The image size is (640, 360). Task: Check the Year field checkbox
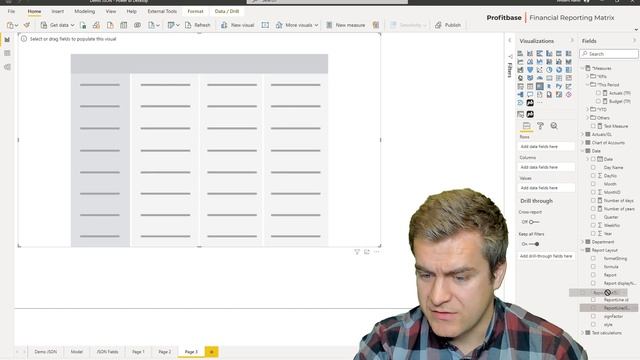point(593,233)
